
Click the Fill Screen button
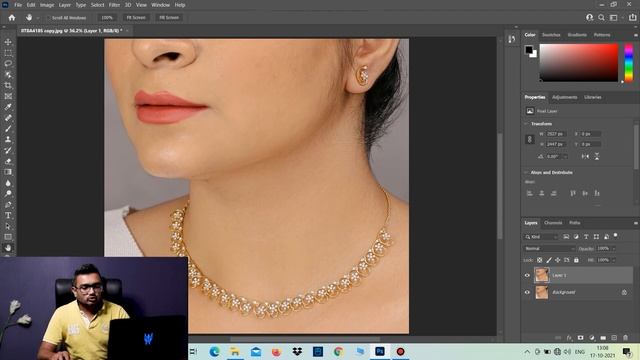(169, 18)
